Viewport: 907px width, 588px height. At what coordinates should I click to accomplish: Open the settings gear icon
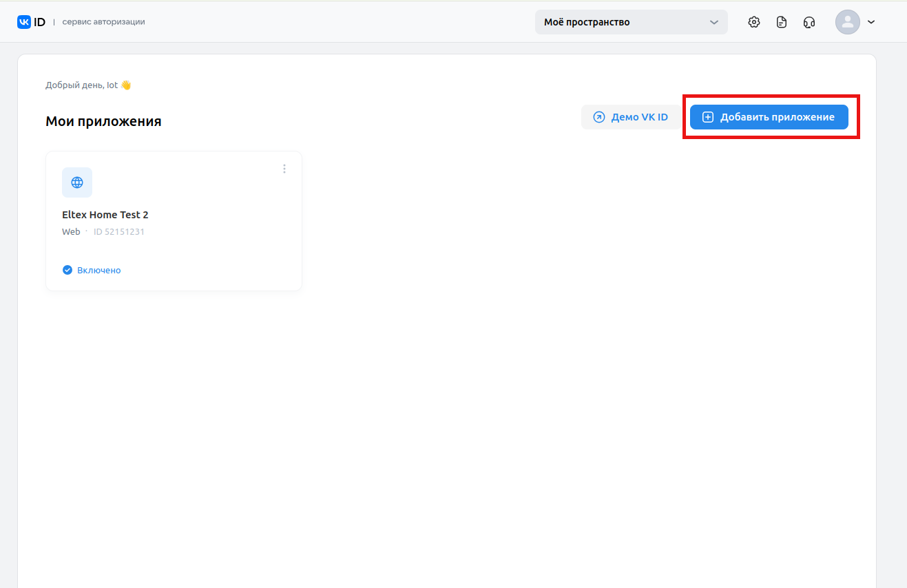754,22
